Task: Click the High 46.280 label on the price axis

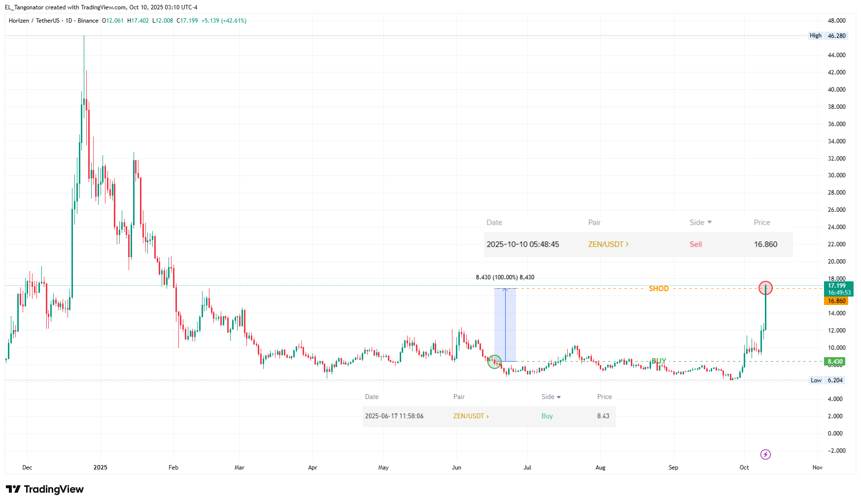Action: click(827, 35)
